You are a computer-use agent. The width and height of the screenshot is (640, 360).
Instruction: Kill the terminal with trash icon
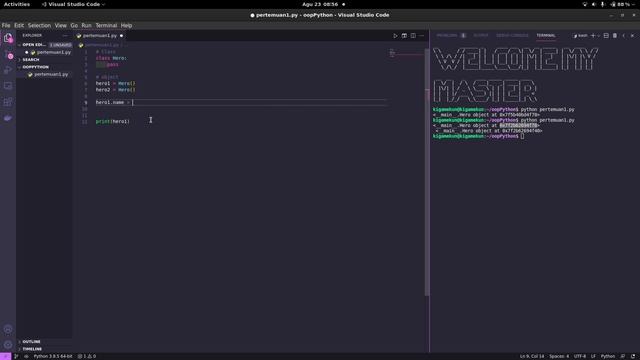pos(615,36)
